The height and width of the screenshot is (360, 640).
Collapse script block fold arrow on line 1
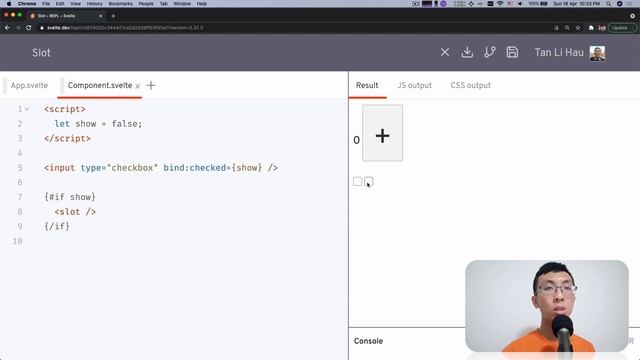[x=27, y=109]
